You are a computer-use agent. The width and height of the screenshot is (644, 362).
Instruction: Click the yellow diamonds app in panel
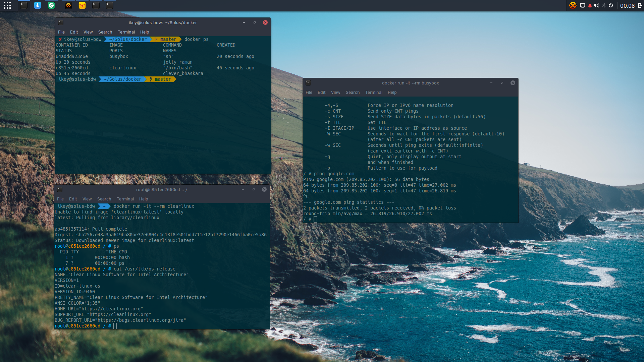click(x=82, y=5)
